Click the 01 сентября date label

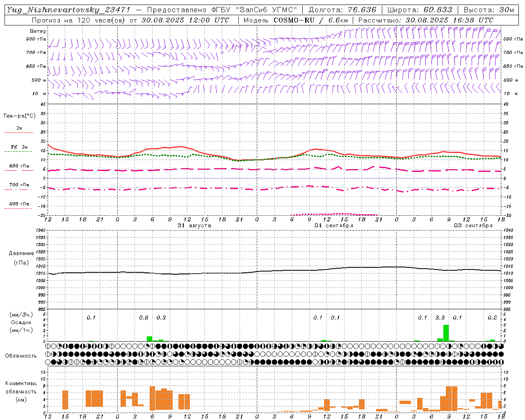point(334,226)
